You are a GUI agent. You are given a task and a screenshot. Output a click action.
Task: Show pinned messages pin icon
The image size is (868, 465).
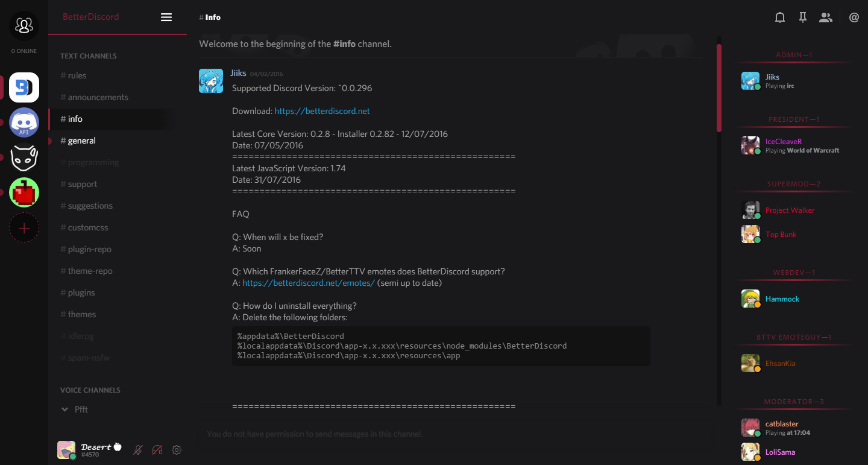pos(803,17)
